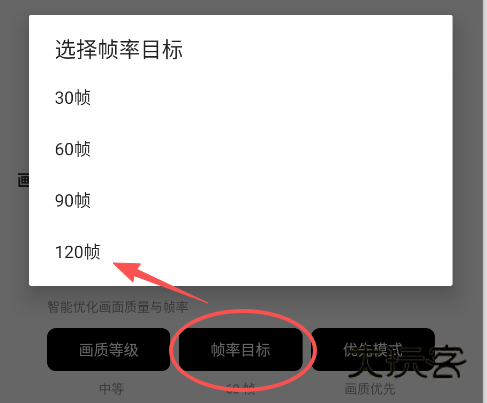Click the dimmed background above the dialog
Screen dimensions: 487x403
point(240,7)
